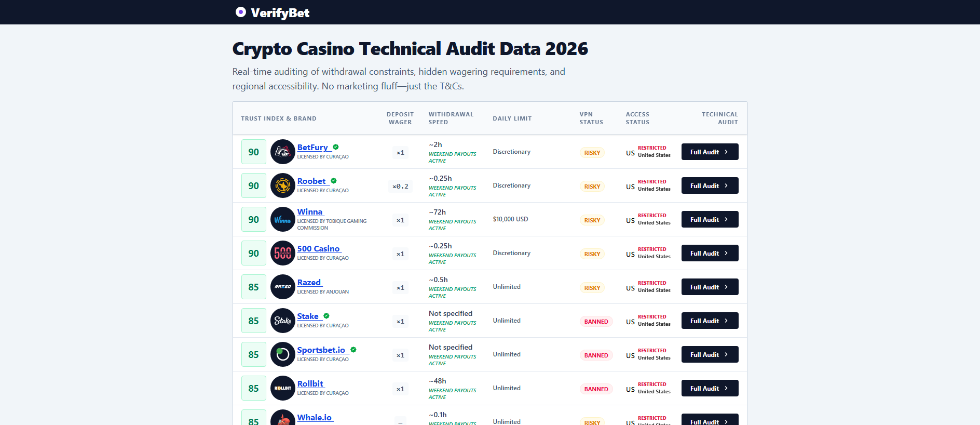This screenshot has width=980, height=425.
Task: Click BetFury's green verified badge
Action: [336, 147]
